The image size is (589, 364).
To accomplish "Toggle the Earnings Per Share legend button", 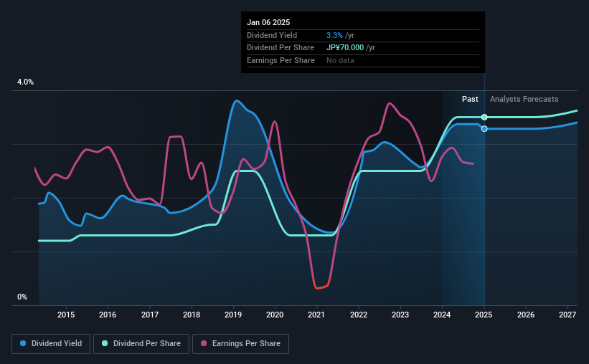I will coord(240,344).
